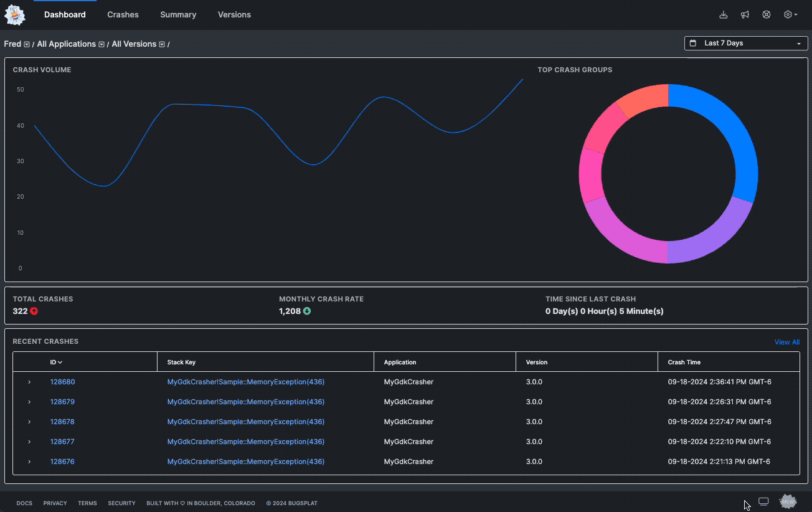Open the Fred breadcrumb dropdown
The height and width of the screenshot is (512, 812).
coord(26,44)
